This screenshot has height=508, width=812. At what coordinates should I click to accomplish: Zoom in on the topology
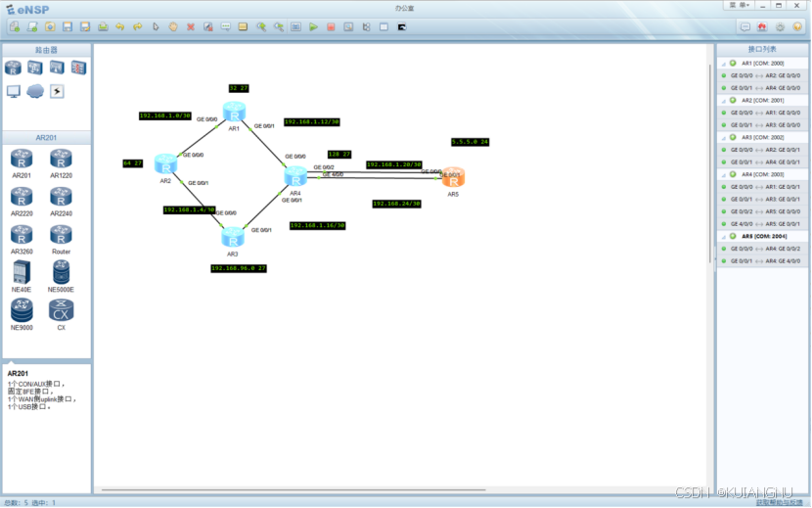pyautogui.click(x=261, y=27)
